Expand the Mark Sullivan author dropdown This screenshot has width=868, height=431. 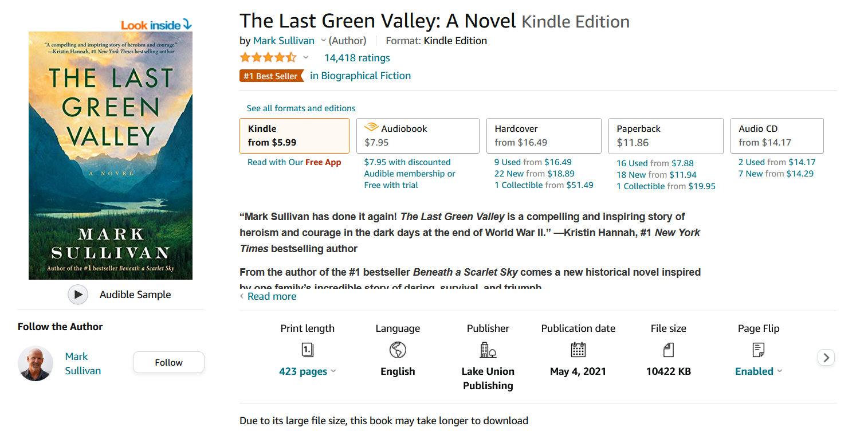click(323, 41)
